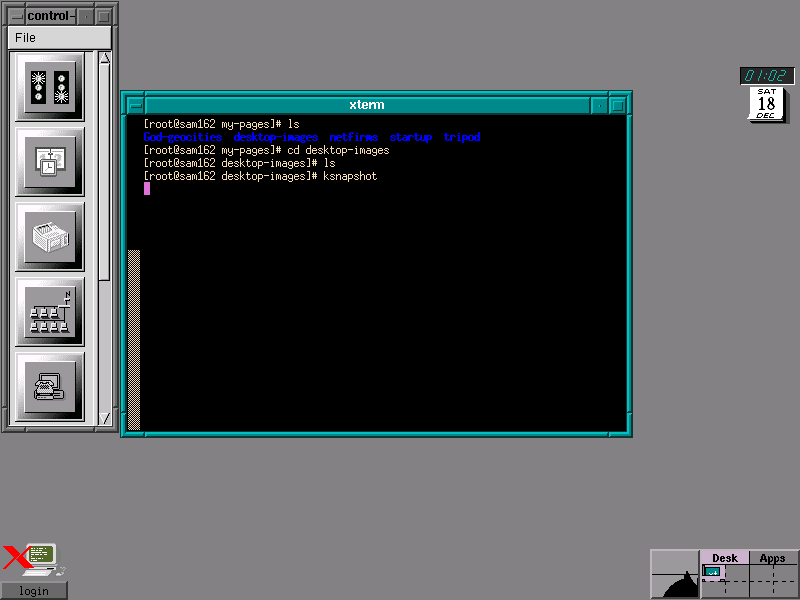Click the God-geocities directory name

coord(183,137)
